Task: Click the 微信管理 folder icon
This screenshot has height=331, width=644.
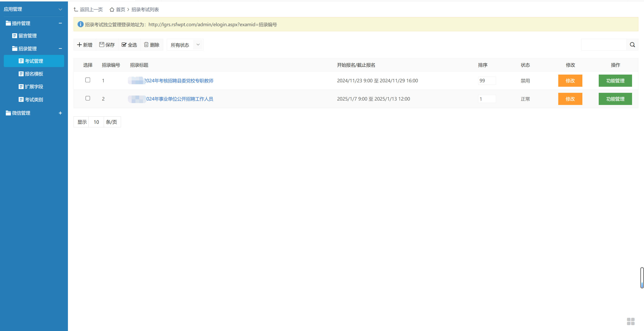Action: [8, 113]
